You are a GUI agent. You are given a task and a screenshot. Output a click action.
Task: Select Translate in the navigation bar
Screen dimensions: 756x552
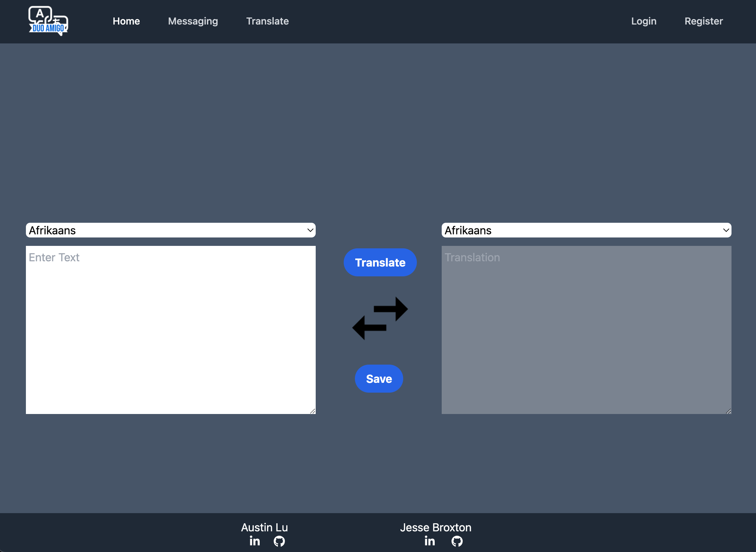click(267, 21)
